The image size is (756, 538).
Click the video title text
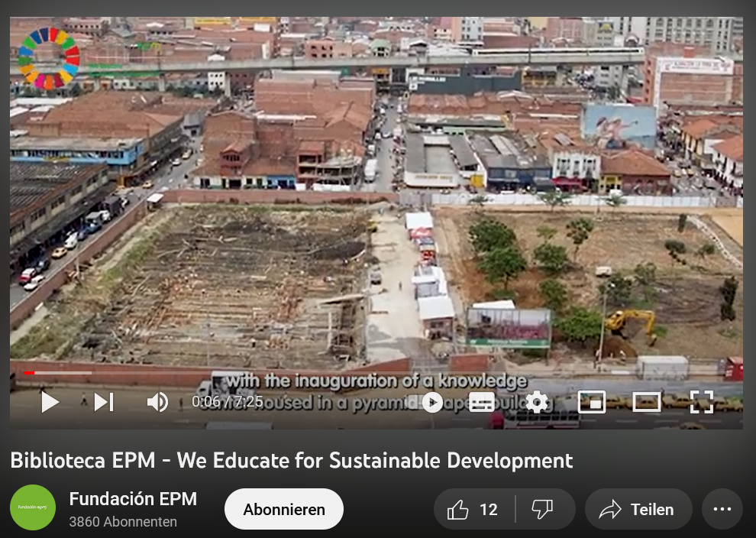292,460
